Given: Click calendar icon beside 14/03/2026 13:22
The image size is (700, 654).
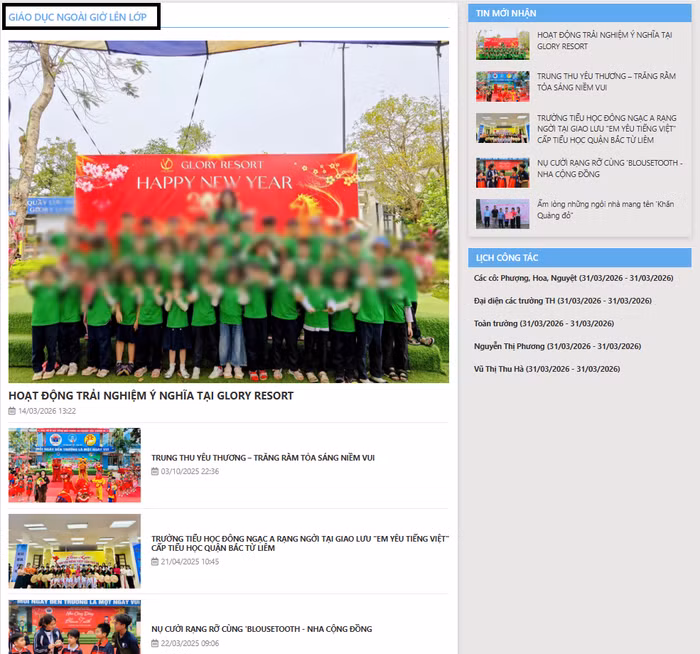Looking at the screenshot, I should 12,411.
